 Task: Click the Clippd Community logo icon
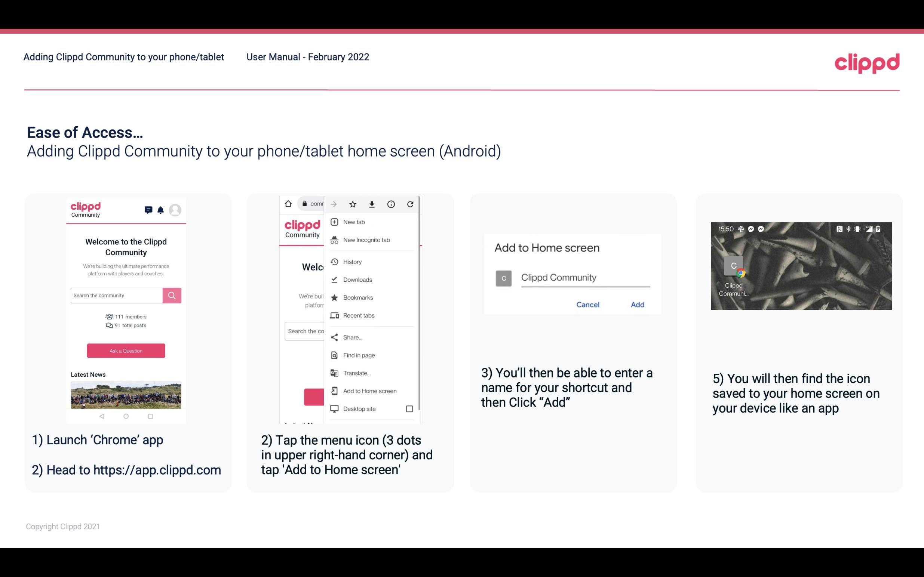[x=86, y=209]
